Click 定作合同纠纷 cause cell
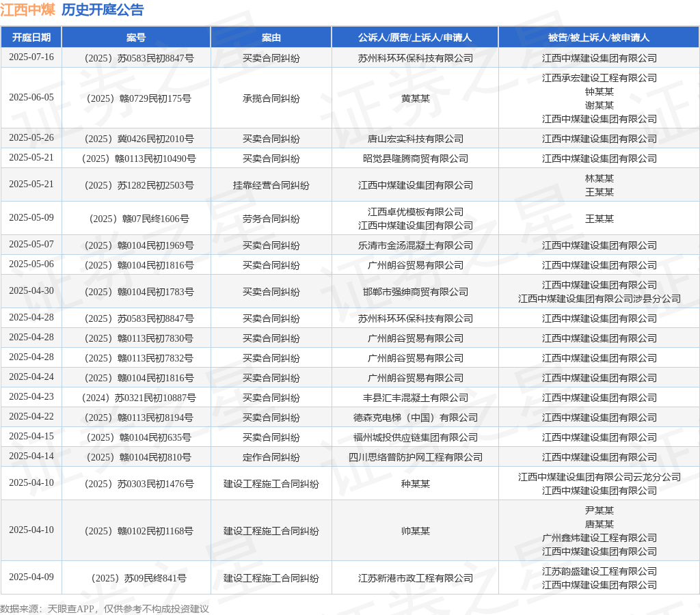Image resolution: width=700 pixels, height=615 pixels. [271, 457]
